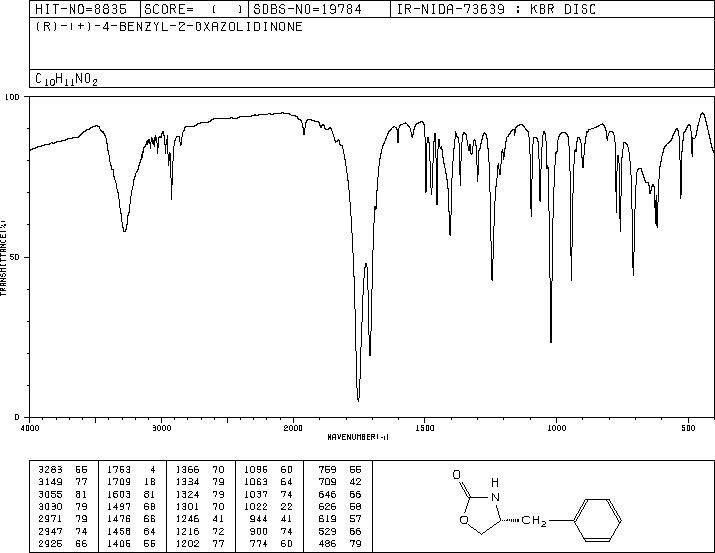Select peak value 774 in table
The height and width of the screenshot is (553, 715).
click(259, 543)
